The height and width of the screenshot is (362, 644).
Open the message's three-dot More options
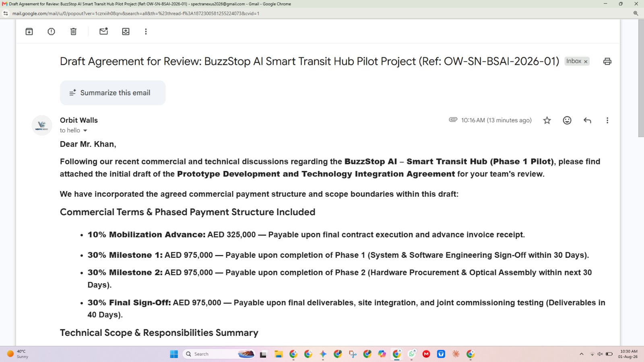(x=607, y=120)
